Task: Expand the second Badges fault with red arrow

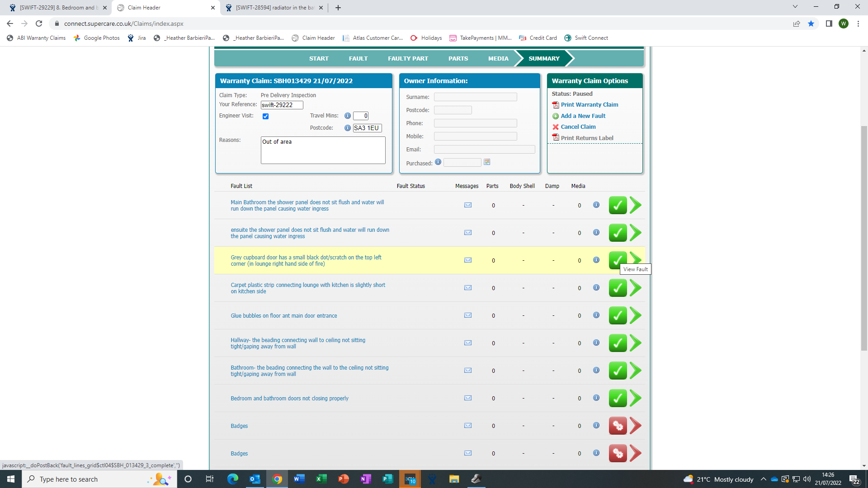Action: [x=636, y=453]
